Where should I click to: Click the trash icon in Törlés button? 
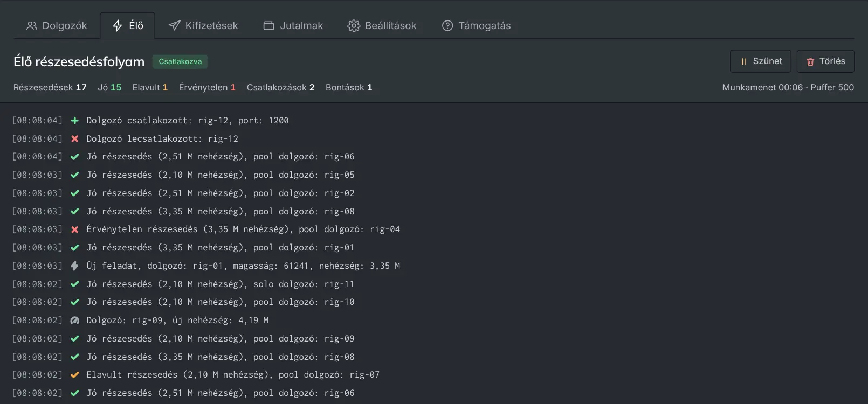click(810, 62)
